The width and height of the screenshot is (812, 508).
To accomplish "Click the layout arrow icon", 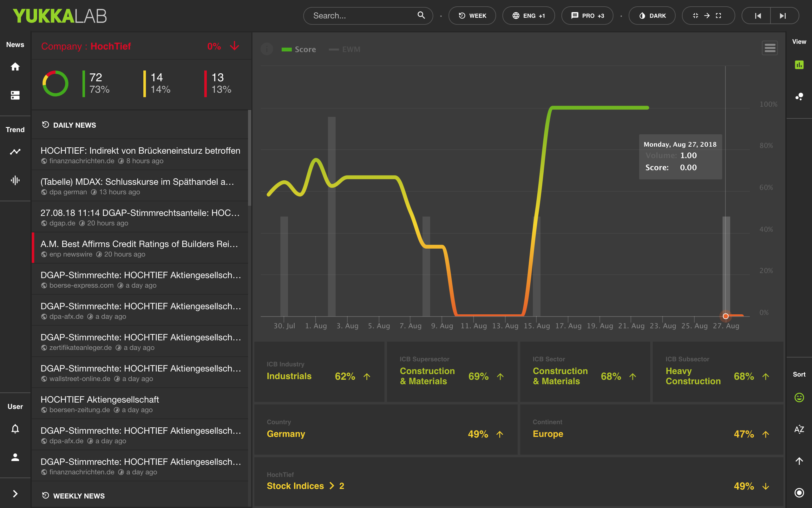I will pyautogui.click(x=707, y=16).
